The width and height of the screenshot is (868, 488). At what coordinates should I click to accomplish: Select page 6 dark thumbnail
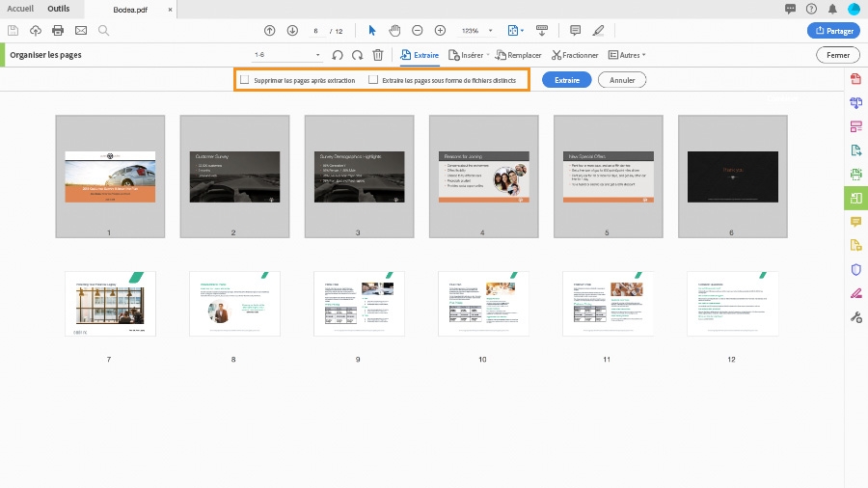pos(733,176)
